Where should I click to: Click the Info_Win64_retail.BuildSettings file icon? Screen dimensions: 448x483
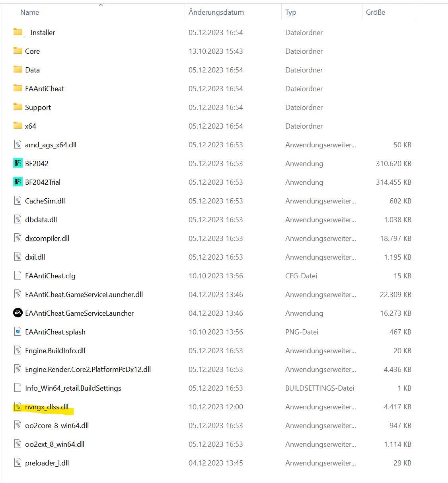click(x=18, y=387)
